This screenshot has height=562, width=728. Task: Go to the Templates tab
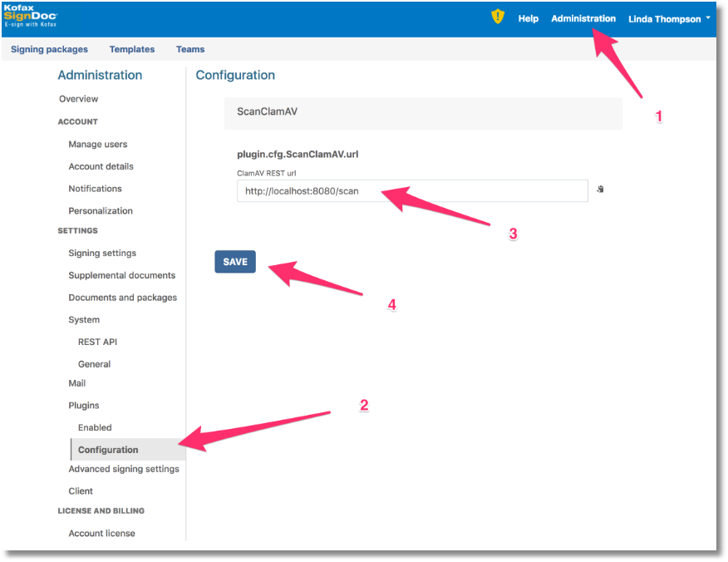pos(132,50)
